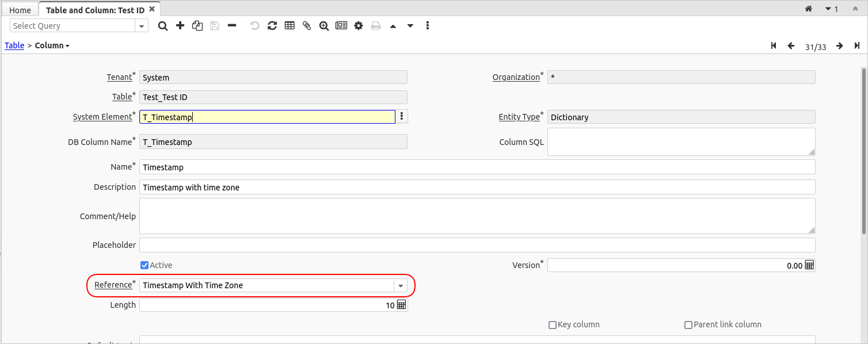Click into the Placeholder text field

[x=477, y=245]
